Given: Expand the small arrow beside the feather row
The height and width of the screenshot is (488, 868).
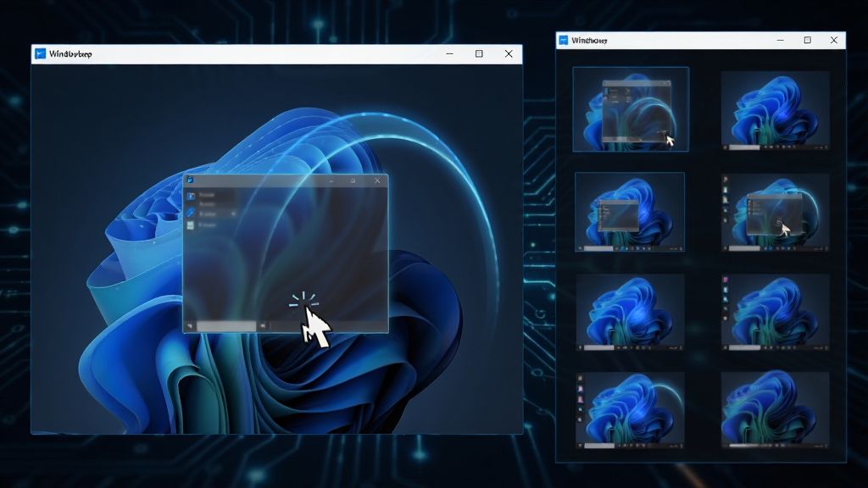Looking at the screenshot, I should click(x=233, y=213).
